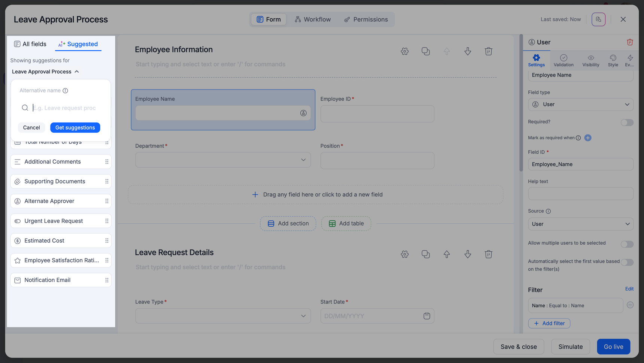Screen dimensions: 644x363
Task: Move Leave Request Details section up
Action: point(447,254)
